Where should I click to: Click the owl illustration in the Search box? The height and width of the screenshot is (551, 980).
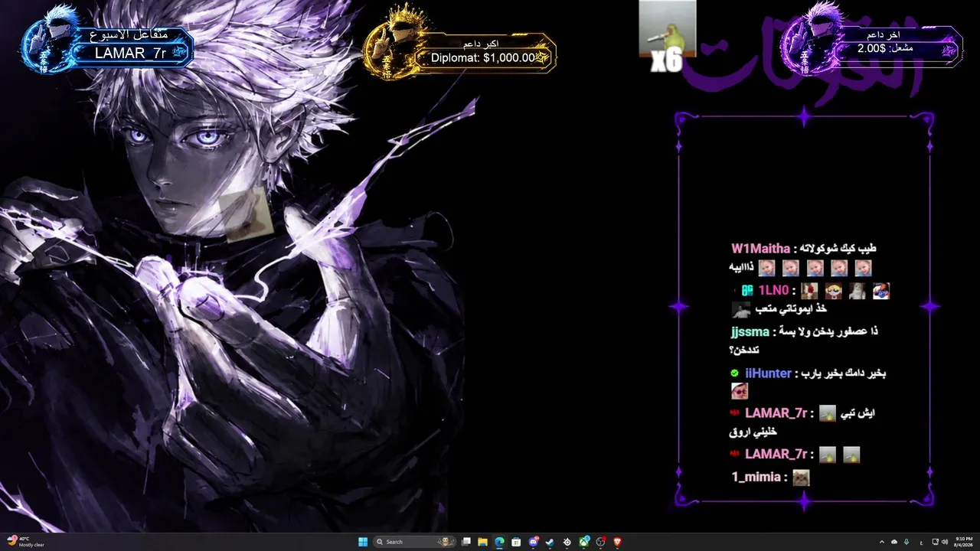point(444,542)
